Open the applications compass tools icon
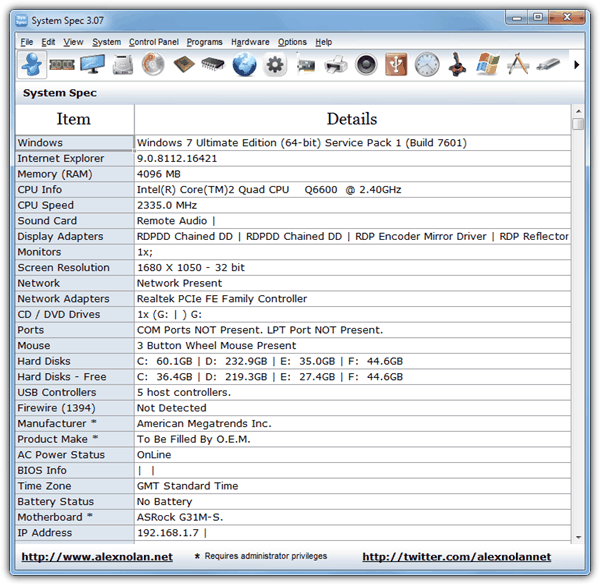This screenshot has height=584, width=600. click(518, 64)
